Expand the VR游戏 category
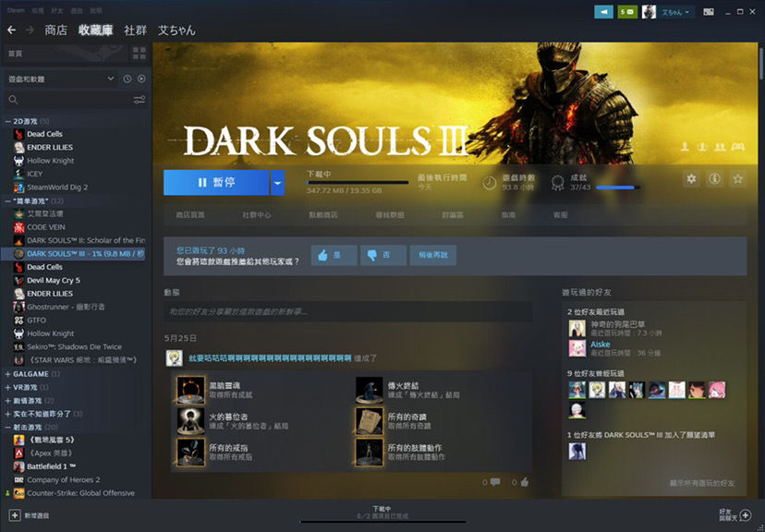The width and height of the screenshot is (765, 532). click(7, 387)
